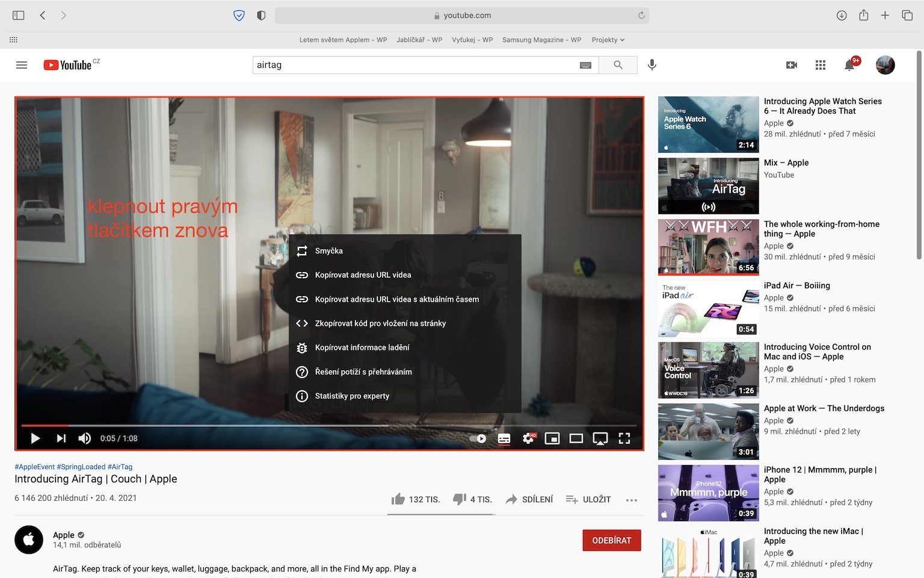Screen dimensions: 924x578
Task: Open AirPlay in the player
Action: click(600, 438)
